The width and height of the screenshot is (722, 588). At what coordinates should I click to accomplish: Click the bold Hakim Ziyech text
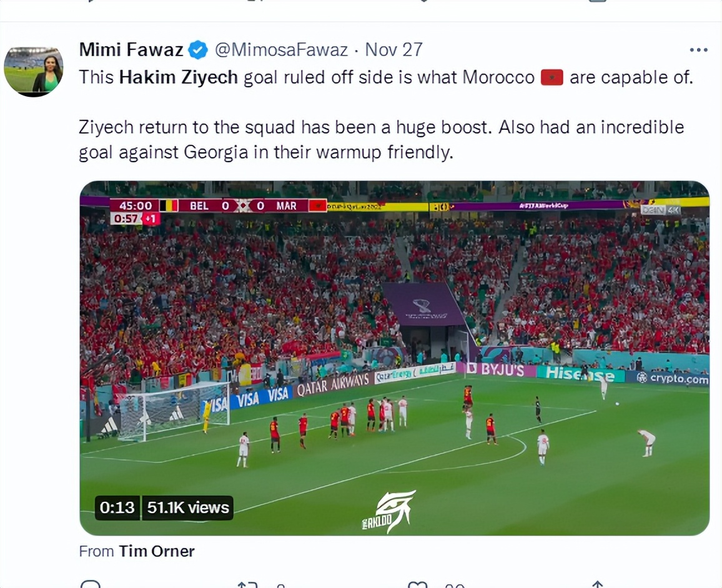179,77
